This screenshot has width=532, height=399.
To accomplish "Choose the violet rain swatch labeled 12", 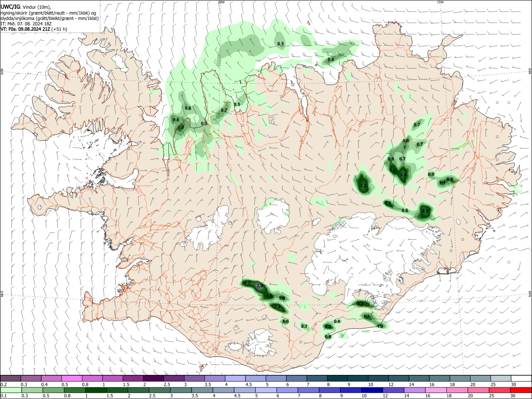I will coord(393,390).
